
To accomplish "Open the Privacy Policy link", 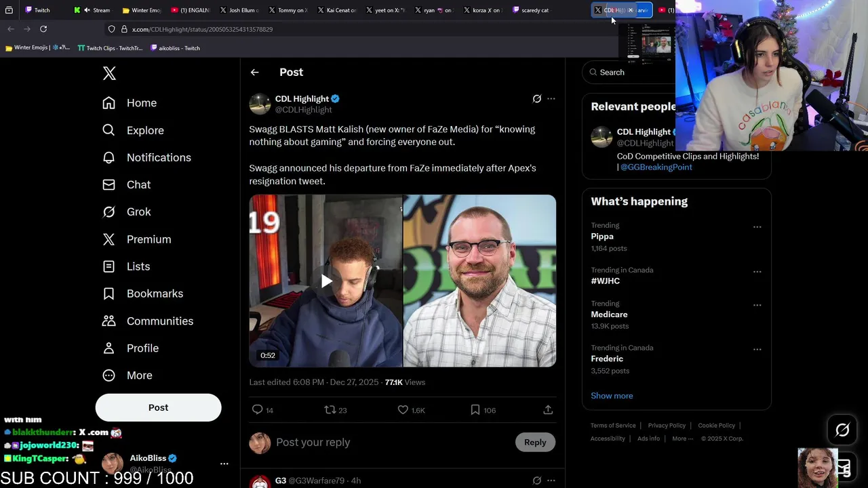I will click(x=667, y=426).
